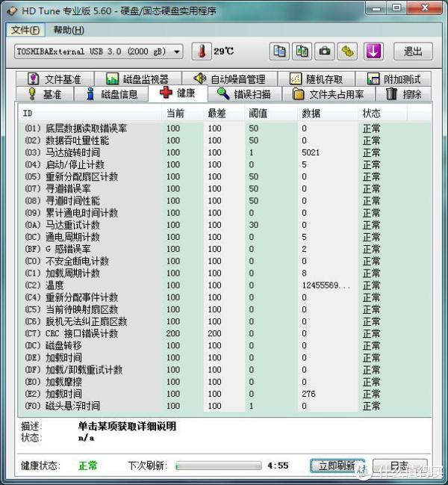Switch to 自动噪音管理 tab
Screen dimensions: 448x485
[x=229, y=79]
